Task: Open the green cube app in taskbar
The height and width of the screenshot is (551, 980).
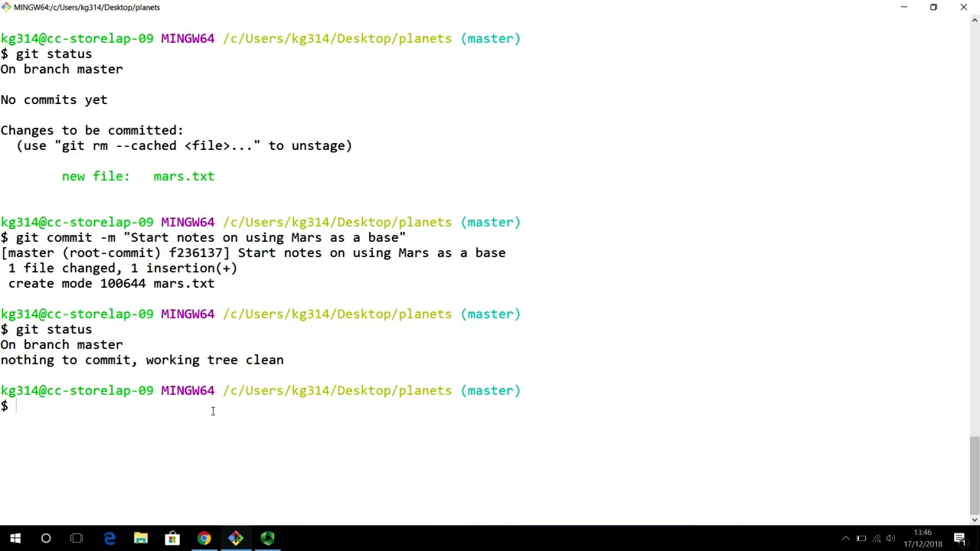Action: [x=266, y=539]
